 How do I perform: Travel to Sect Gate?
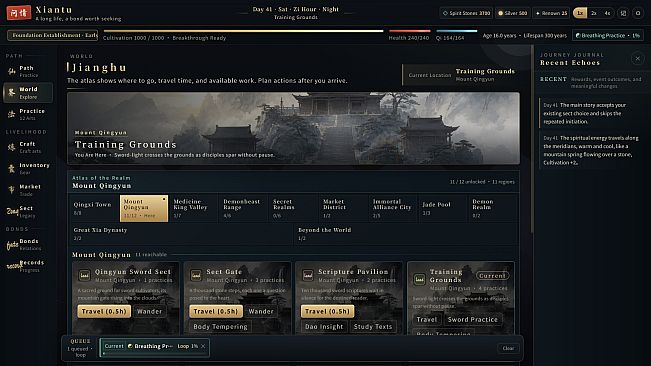tap(215, 311)
